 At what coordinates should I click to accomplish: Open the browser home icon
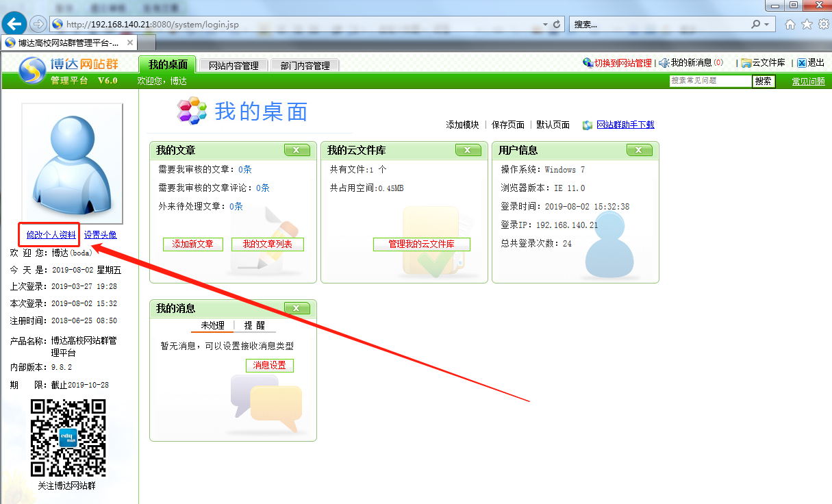coord(790,25)
